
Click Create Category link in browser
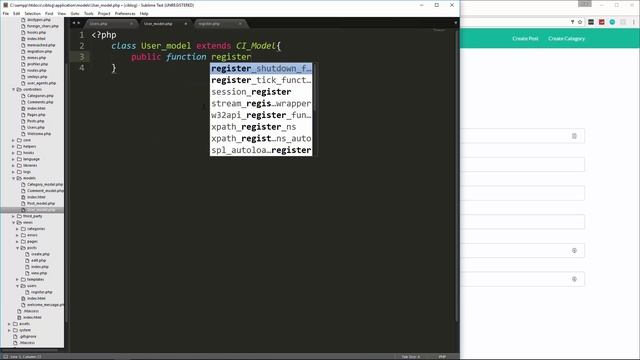coord(567,38)
